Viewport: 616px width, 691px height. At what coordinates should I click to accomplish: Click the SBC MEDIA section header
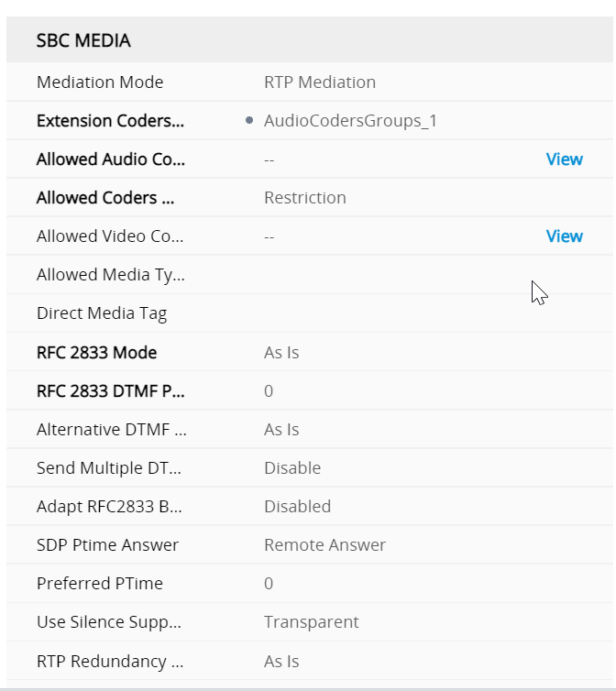pos(83,40)
